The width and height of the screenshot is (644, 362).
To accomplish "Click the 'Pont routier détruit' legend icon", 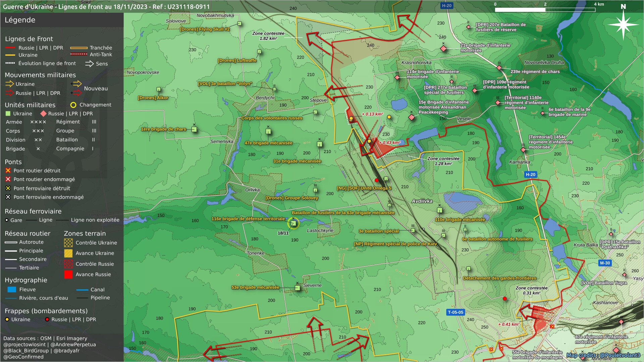I will [8, 171].
